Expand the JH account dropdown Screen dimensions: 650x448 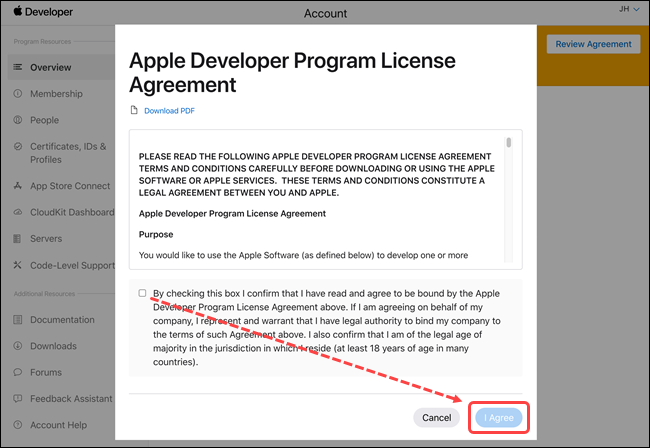point(630,9)
